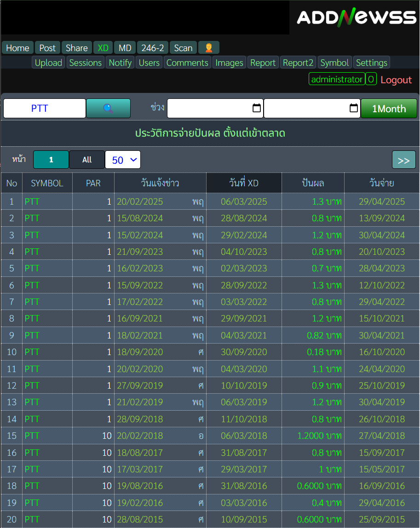Image resolution: width=420 pixels, height=528 pixels.
Task: Select the XD menu item
Action: coord(103,48)
